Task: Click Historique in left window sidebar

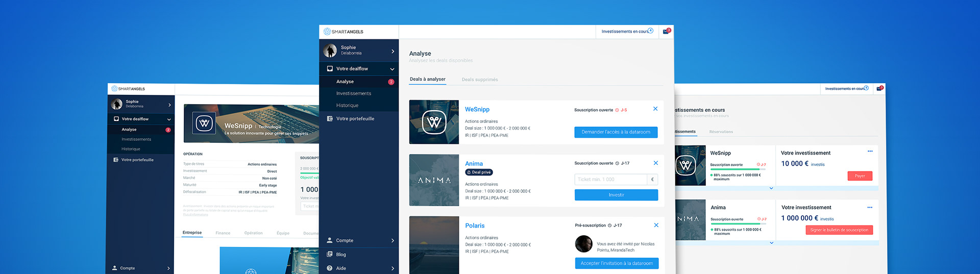Action: [131, 149]
